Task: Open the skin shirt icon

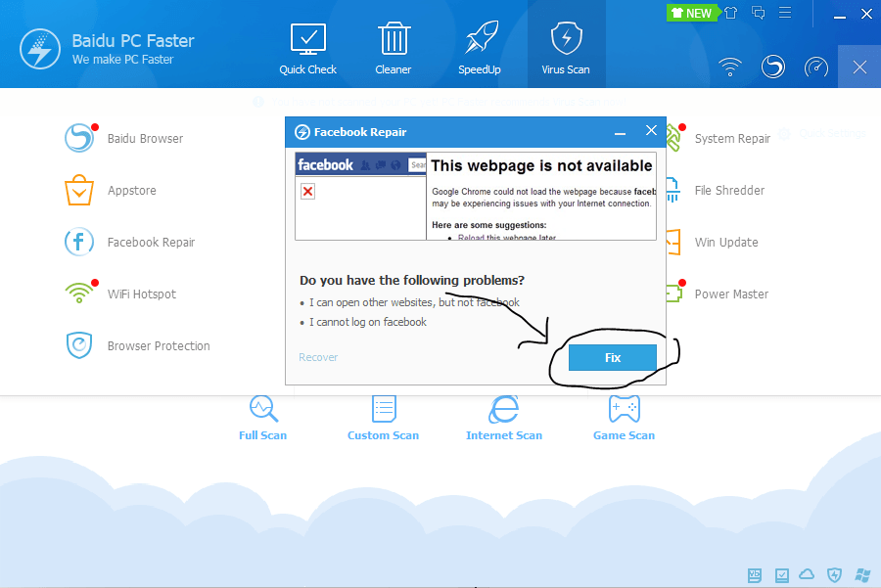Action: 730,13
